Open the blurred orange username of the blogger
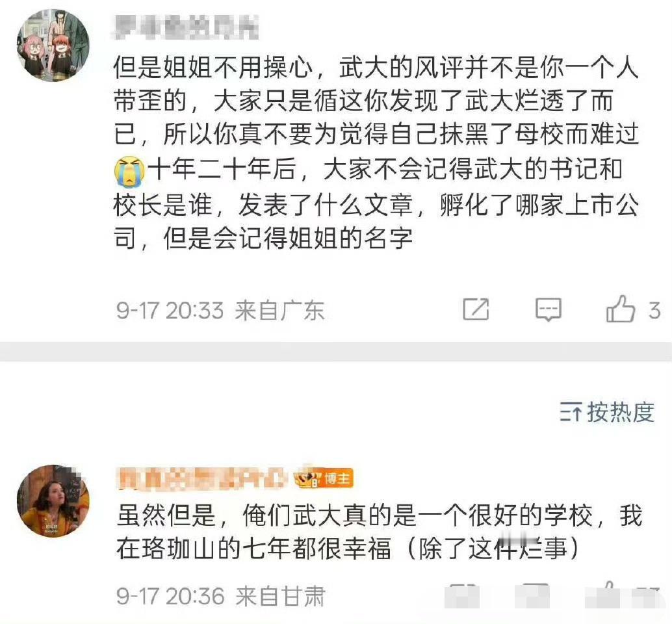The image size is (672, 624). [203, 478]
